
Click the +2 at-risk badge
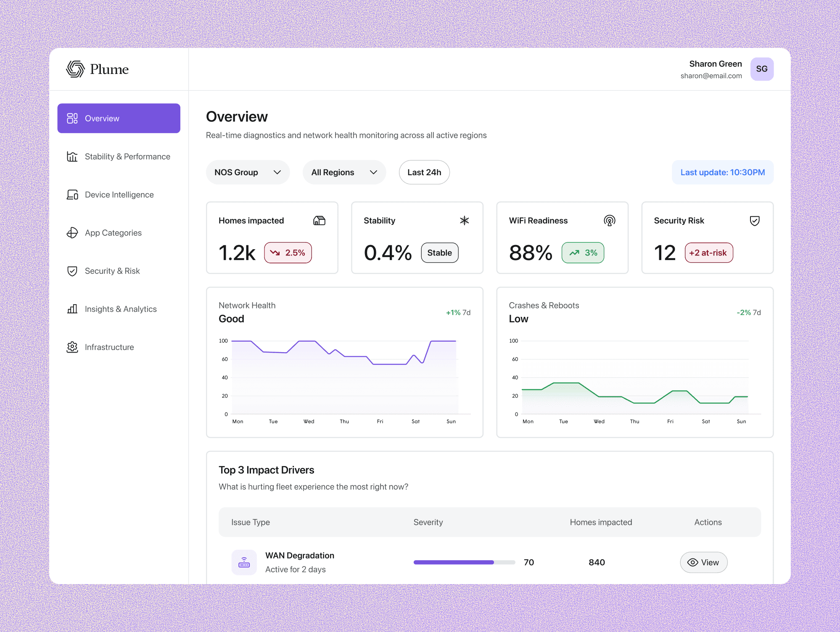709,253
